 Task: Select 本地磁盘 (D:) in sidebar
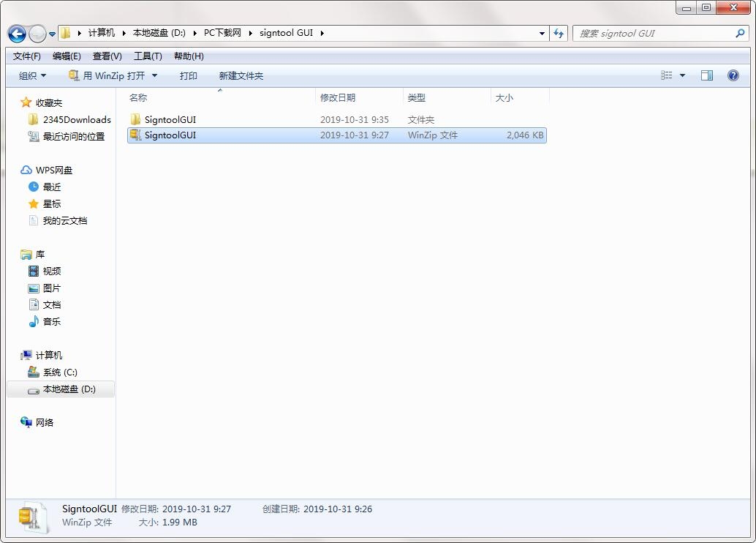point(61,389)
